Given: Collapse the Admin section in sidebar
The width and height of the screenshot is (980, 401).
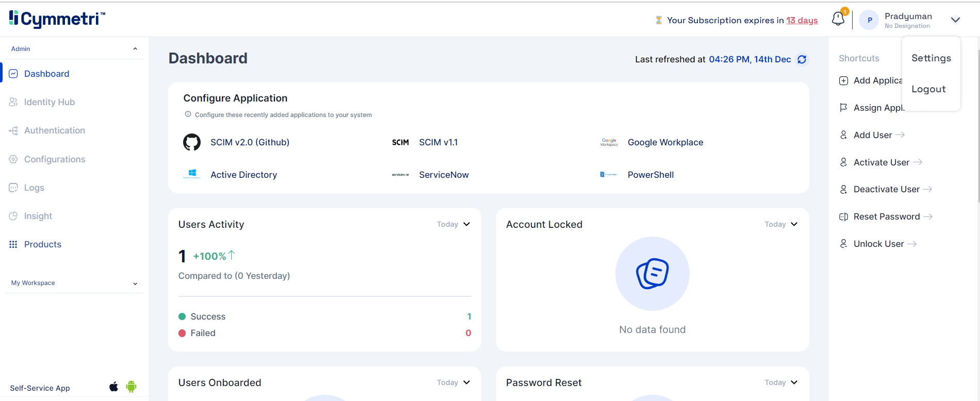Looking at the screenshot, I should coord(135,49).
